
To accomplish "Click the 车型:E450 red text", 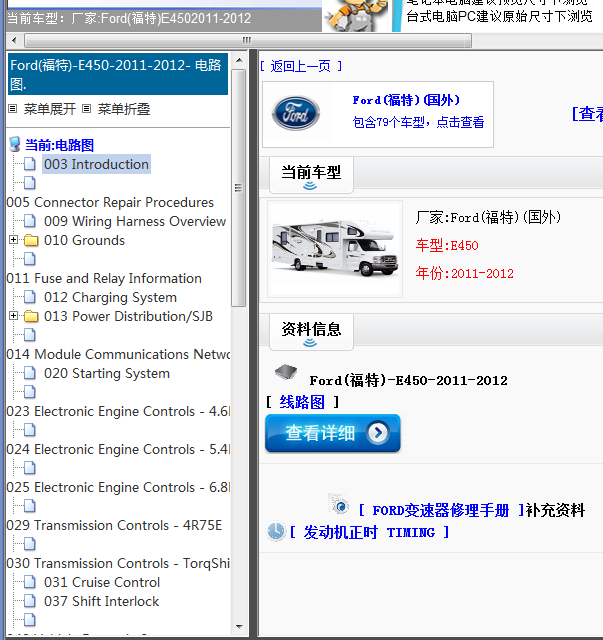I will 447,245.
